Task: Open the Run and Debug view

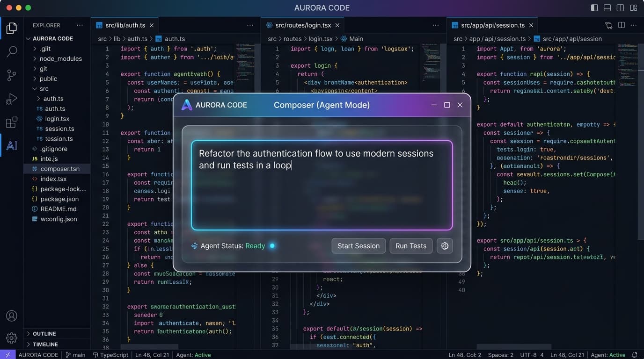Action: coord(12,99)
